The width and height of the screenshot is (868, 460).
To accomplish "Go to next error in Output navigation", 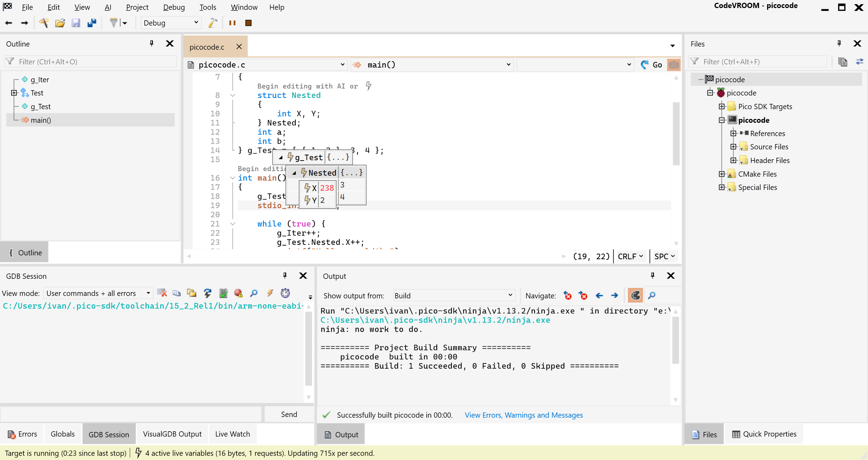I will [583, 296].
